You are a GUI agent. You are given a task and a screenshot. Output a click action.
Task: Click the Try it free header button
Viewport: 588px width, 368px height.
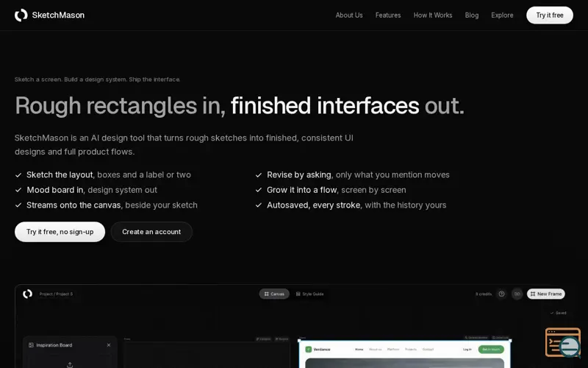[549, 15]
